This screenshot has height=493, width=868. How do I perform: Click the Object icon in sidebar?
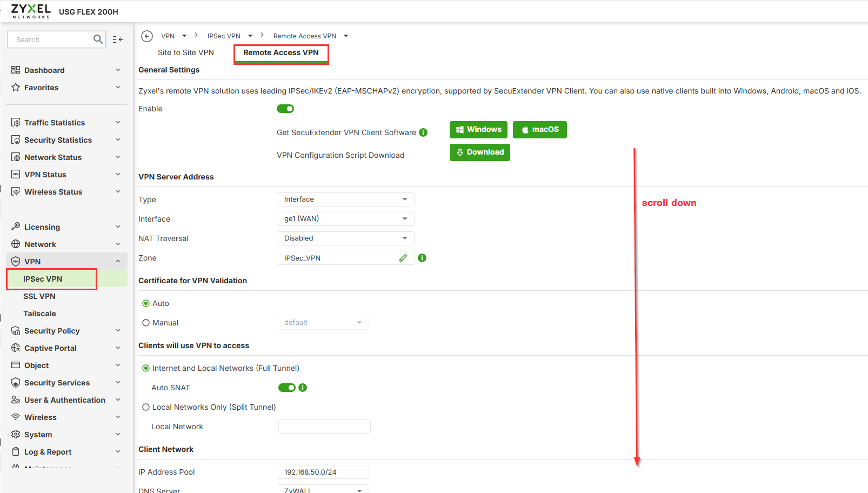(x=16, y=365)
